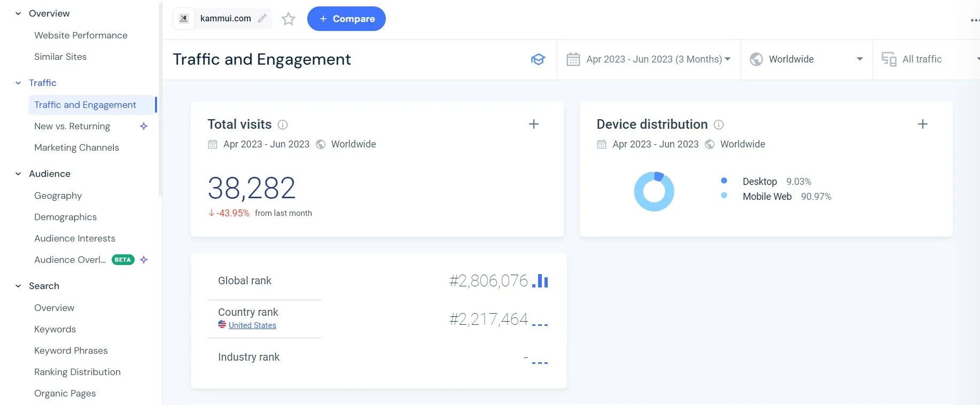The width and height of the screenshot is (980, 405).
Task: Click the favorite star icon
Action: [289, 19]
